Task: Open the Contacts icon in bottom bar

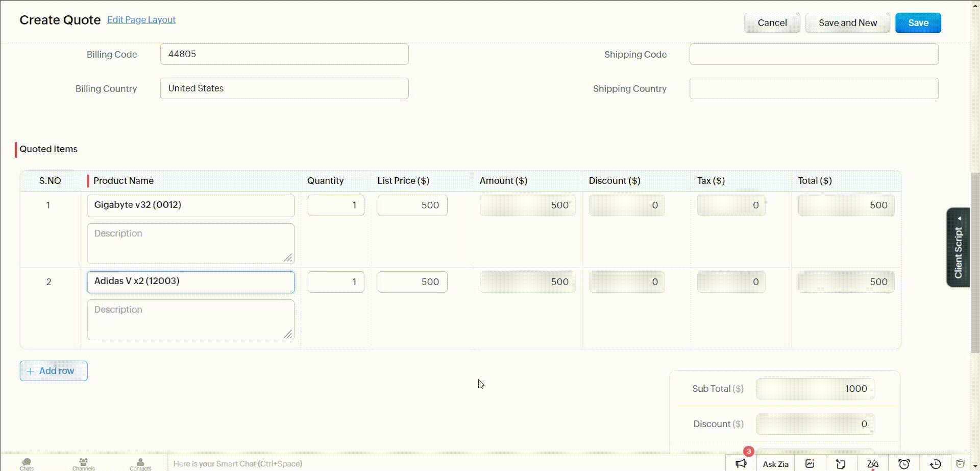Action: [140, 463]
